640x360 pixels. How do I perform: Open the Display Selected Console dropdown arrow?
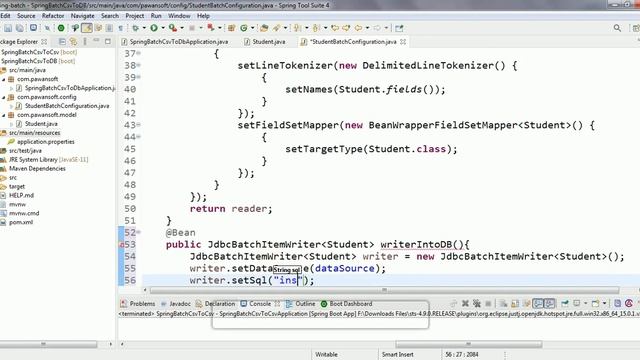coord(585,303)
